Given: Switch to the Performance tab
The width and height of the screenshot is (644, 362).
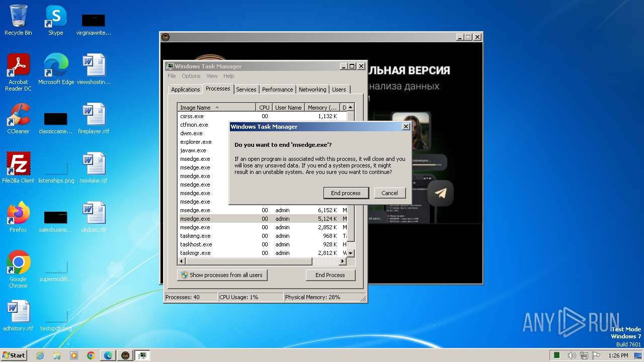Looking at the screenshot, I should [277, 89].
